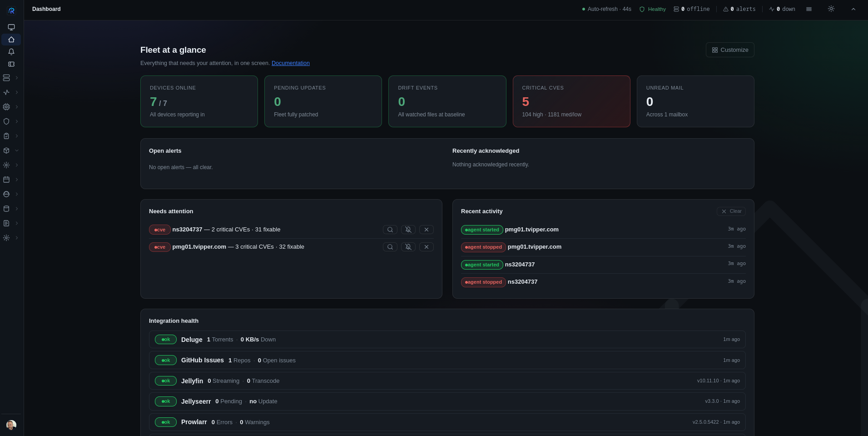Viewport: 868px width, 436px height.
Task: Click the user avatar in the sidebar
Action: click(x=11, y=425)
